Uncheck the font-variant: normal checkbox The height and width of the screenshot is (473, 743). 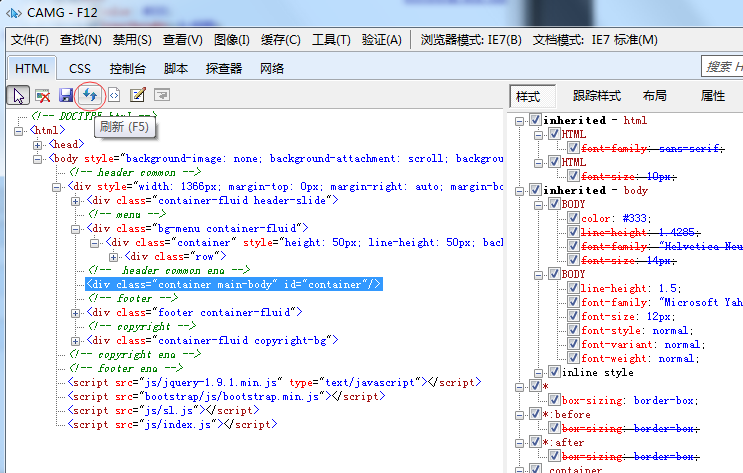(573, 344)
